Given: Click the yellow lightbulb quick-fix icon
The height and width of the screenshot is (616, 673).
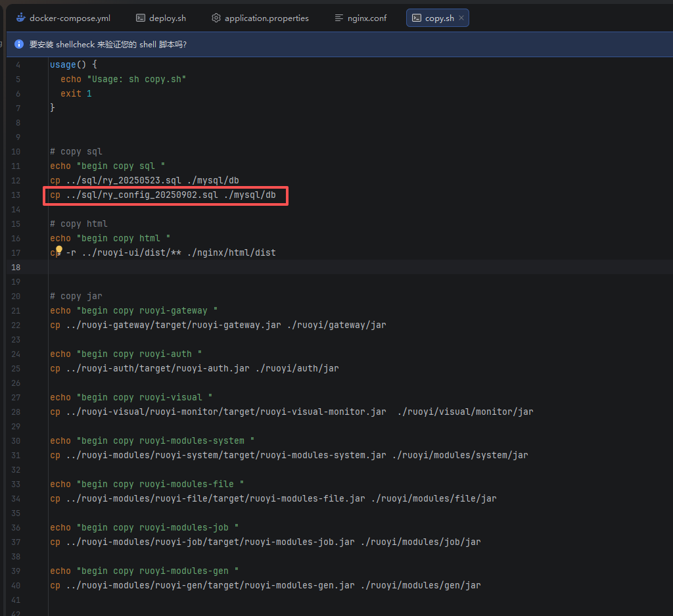Looking at the screenshot, I should point(58,250).
